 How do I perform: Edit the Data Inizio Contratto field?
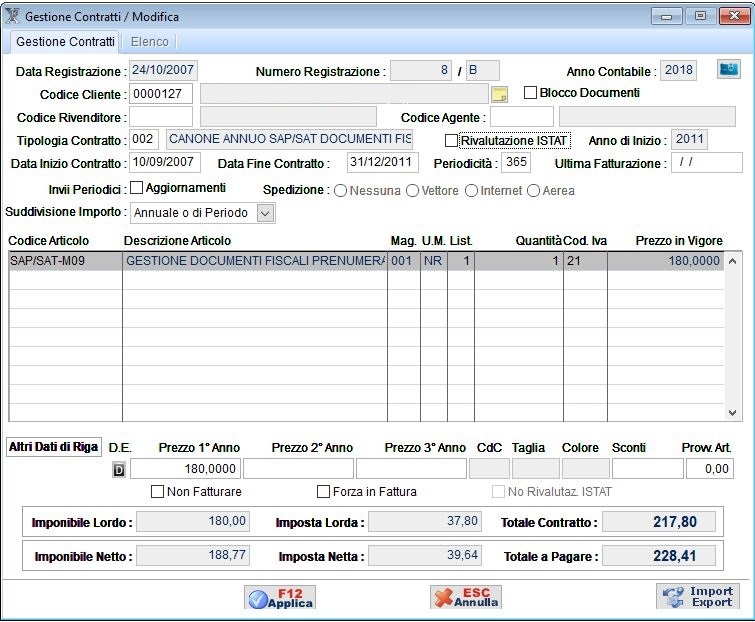tap(165, 162)
